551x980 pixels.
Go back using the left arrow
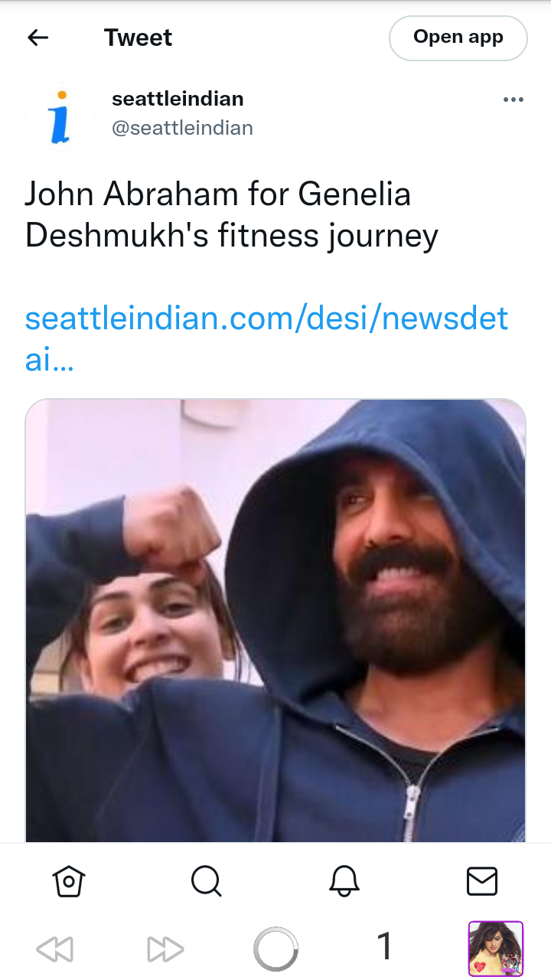(x=37, y=38)
